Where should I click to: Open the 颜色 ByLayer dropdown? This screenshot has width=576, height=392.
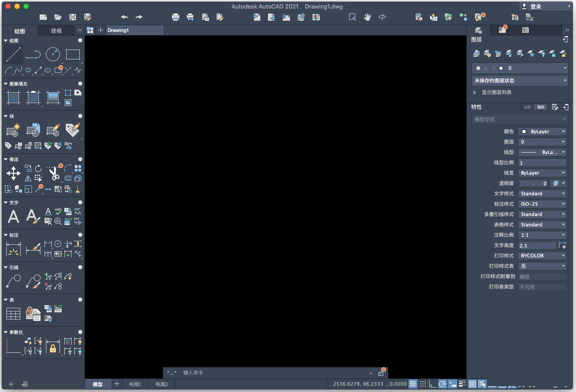point(542,131)
